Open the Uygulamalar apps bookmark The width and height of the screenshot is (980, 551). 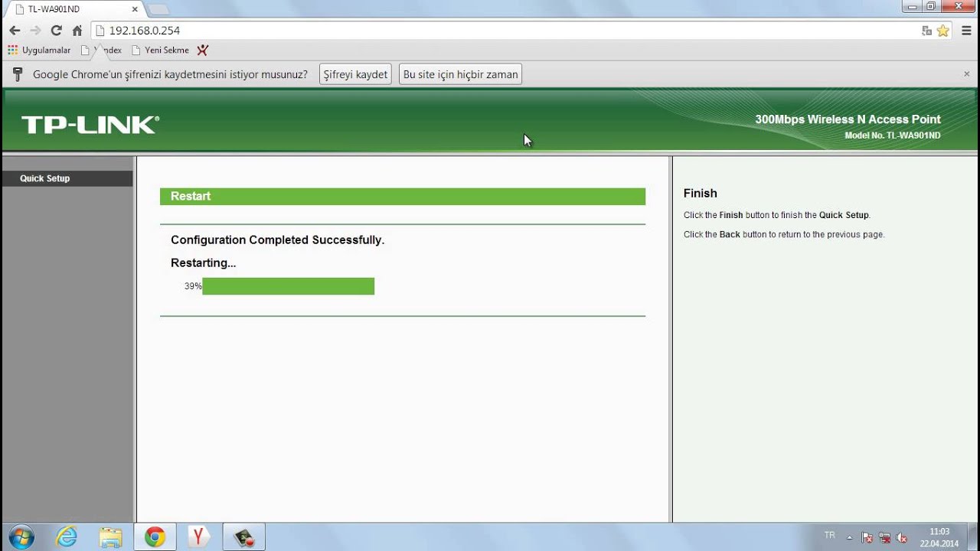39,51
